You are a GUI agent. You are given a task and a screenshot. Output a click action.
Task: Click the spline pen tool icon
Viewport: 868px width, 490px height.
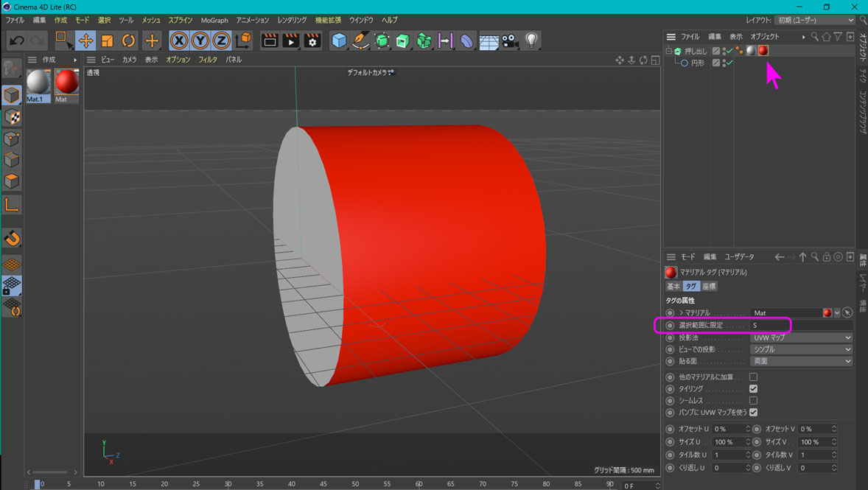[360, 41]
